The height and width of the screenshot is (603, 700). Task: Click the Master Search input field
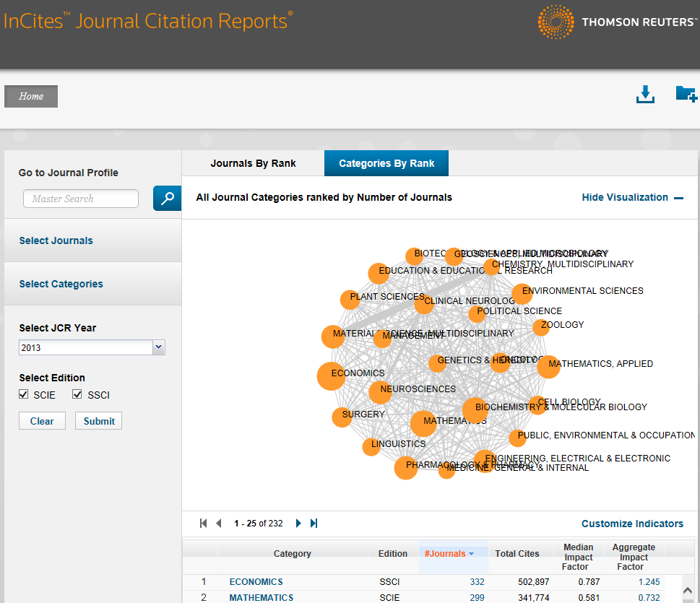pos(81,199)
